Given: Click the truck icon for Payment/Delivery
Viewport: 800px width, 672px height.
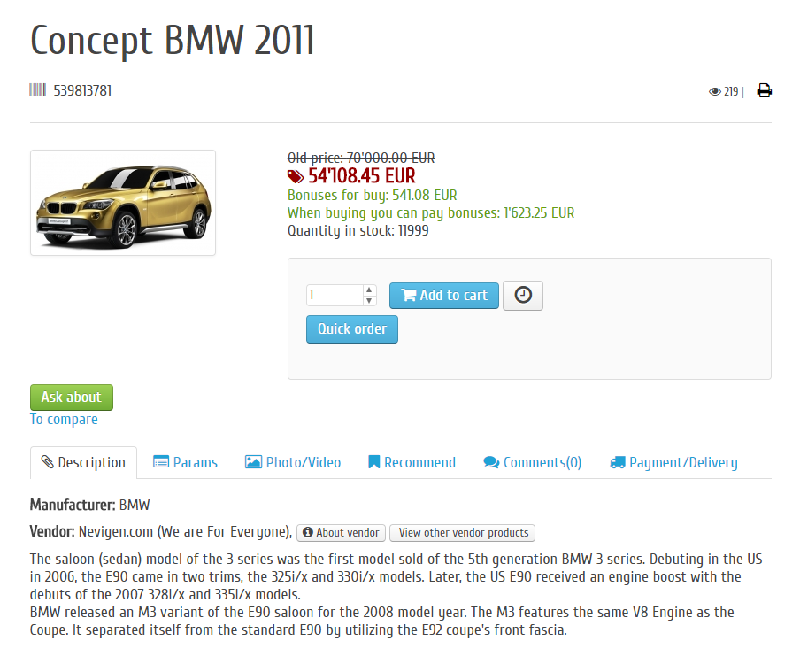Looking at the screenshot, I should coord(618,462).
